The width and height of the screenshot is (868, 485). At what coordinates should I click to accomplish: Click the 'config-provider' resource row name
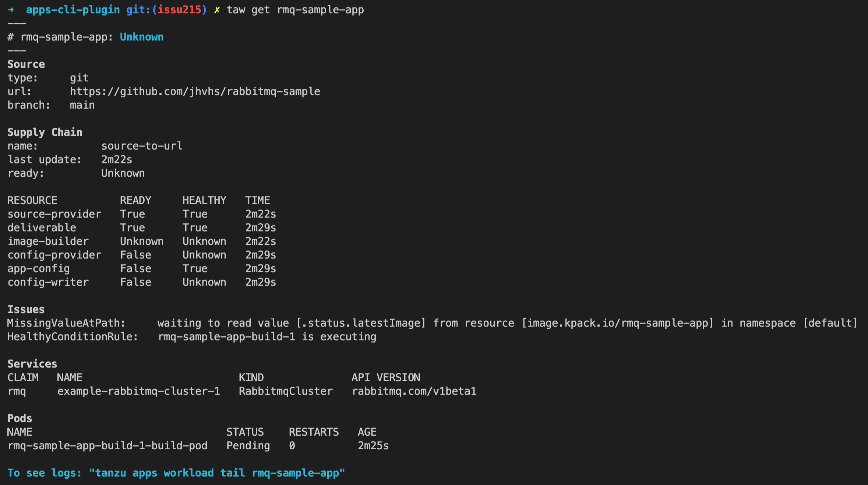[x=54, y=255]
